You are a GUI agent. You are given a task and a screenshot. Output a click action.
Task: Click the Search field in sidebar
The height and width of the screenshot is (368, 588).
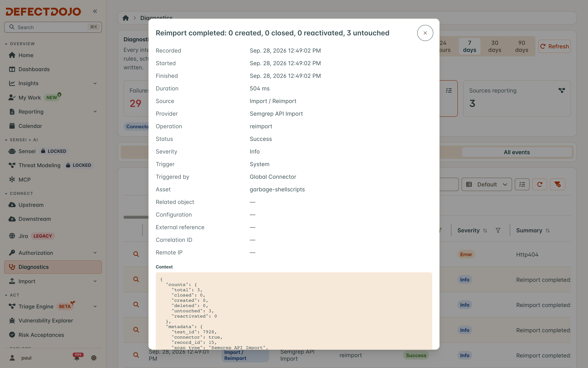[x=53, y=27]
